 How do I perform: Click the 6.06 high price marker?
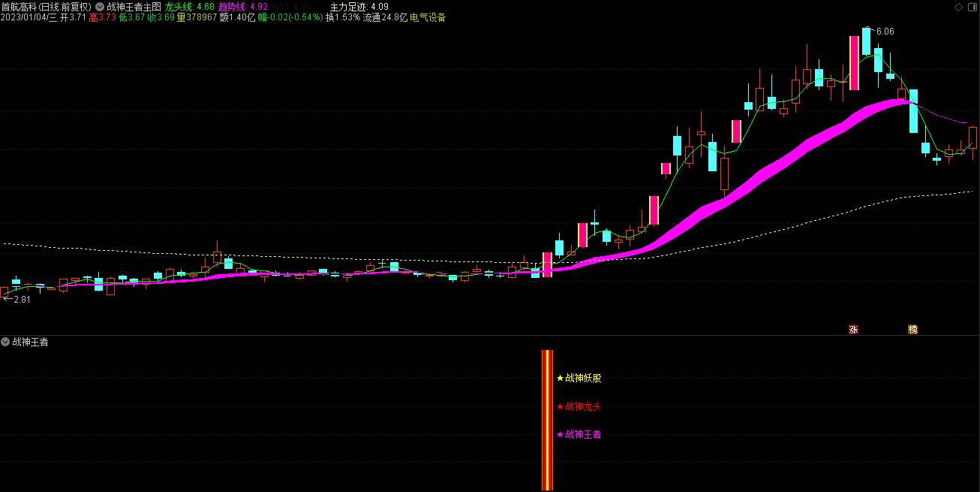(885, 32)
